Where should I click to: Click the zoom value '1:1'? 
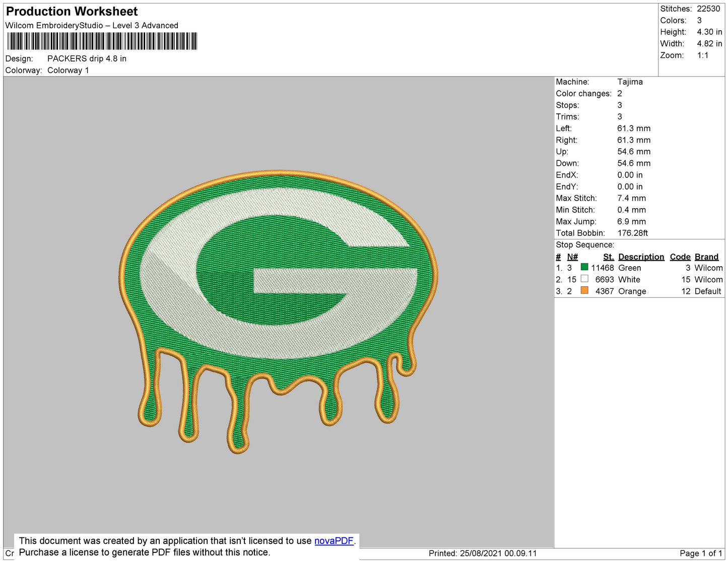[703, 55]
